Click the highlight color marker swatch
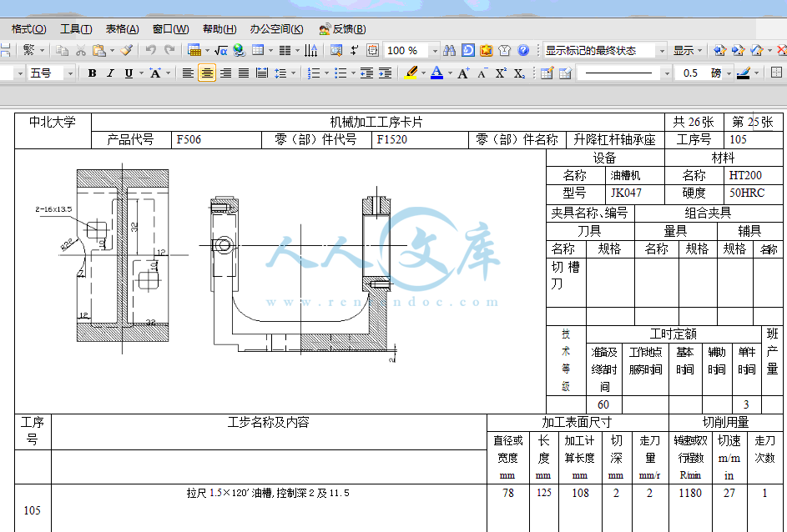The height and width of the screenshot is (532, 787). coord(411,73)
